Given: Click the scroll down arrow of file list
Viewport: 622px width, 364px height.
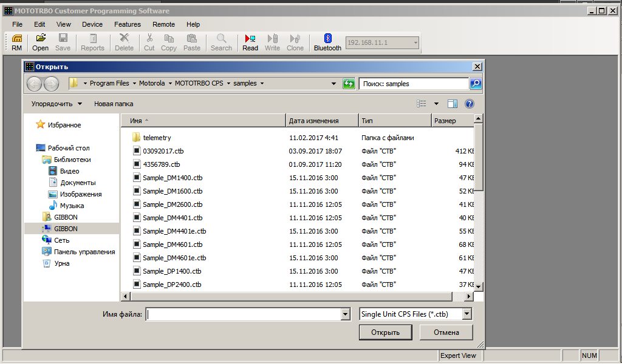Looking at the screenshot, I should 479,286.
